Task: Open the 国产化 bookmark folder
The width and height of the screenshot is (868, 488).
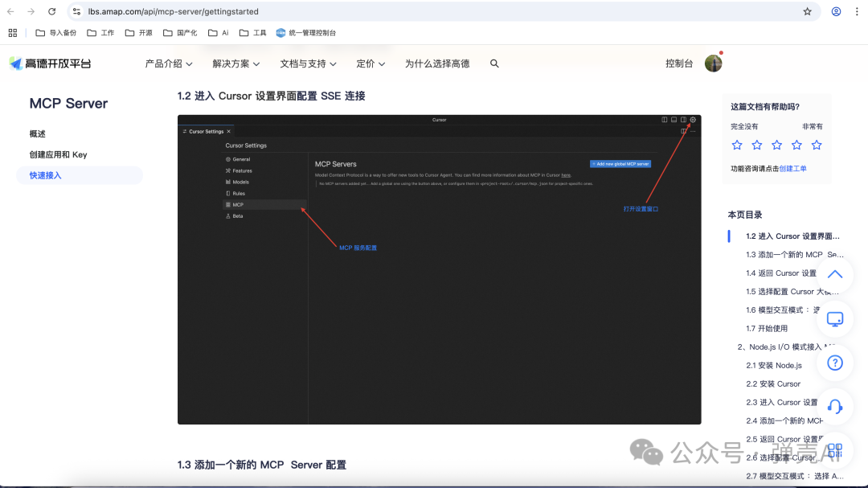Action: tap(180, 33)
